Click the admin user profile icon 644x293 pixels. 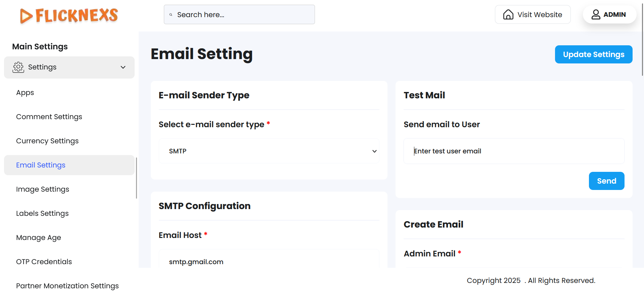(596, 14)
